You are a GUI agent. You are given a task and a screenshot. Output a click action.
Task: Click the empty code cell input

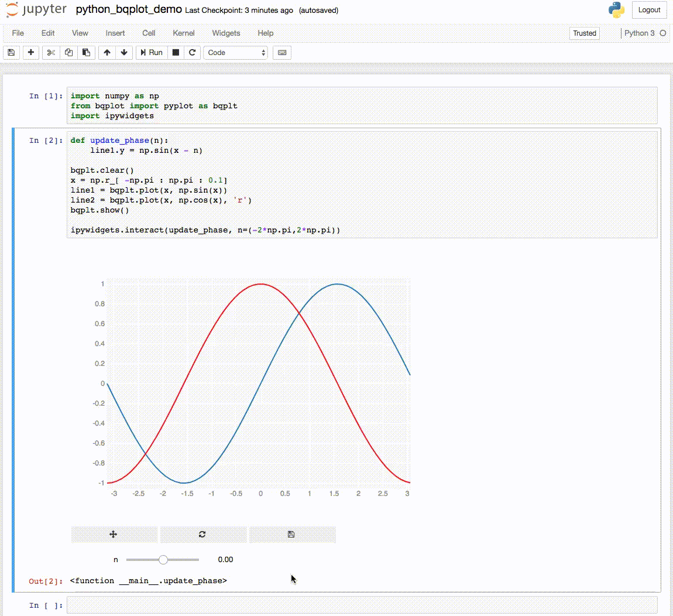pos(362,605)
